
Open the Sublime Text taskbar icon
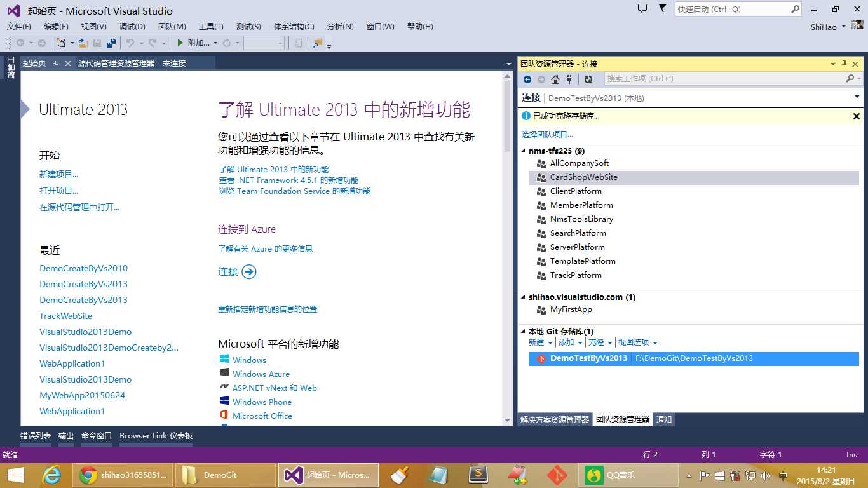coord(478,475)
